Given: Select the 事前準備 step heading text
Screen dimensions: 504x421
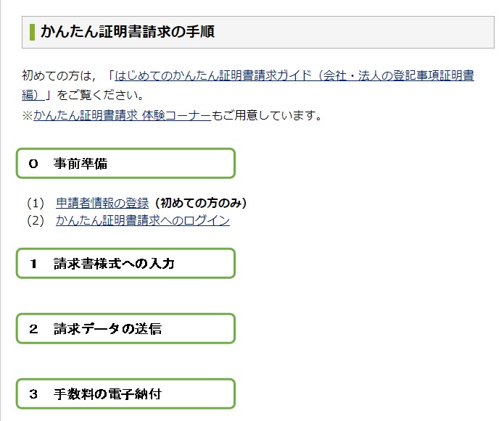Looking at the screenshot, I should tap(80, 164).
